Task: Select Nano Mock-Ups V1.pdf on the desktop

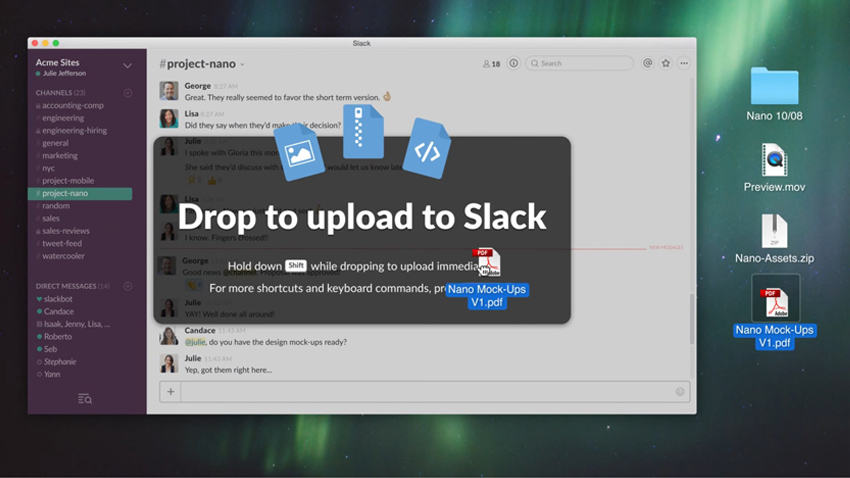Action: point(775,313)
